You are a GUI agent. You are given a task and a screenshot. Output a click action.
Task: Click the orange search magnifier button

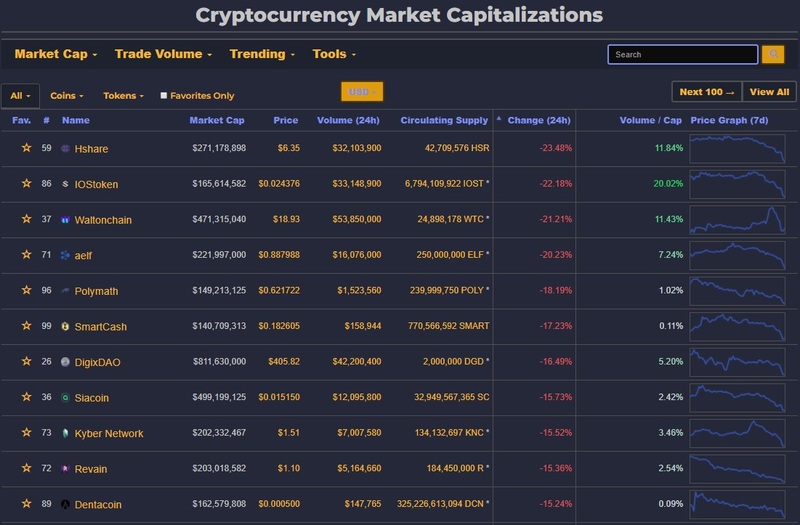pos(773,54)
